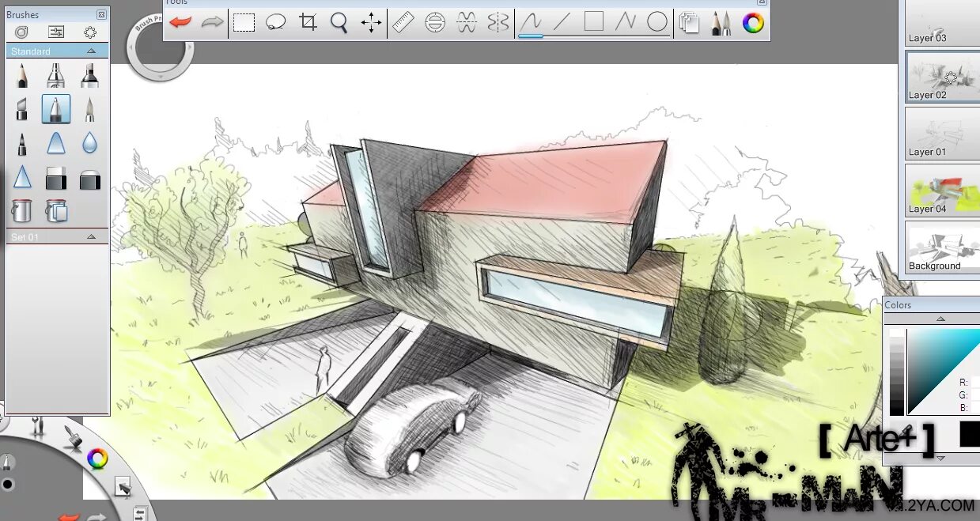The width and height of the screenshot is (980, 521).
Task: Toggle vertical symmetry
Action: [x=498, y=22]
